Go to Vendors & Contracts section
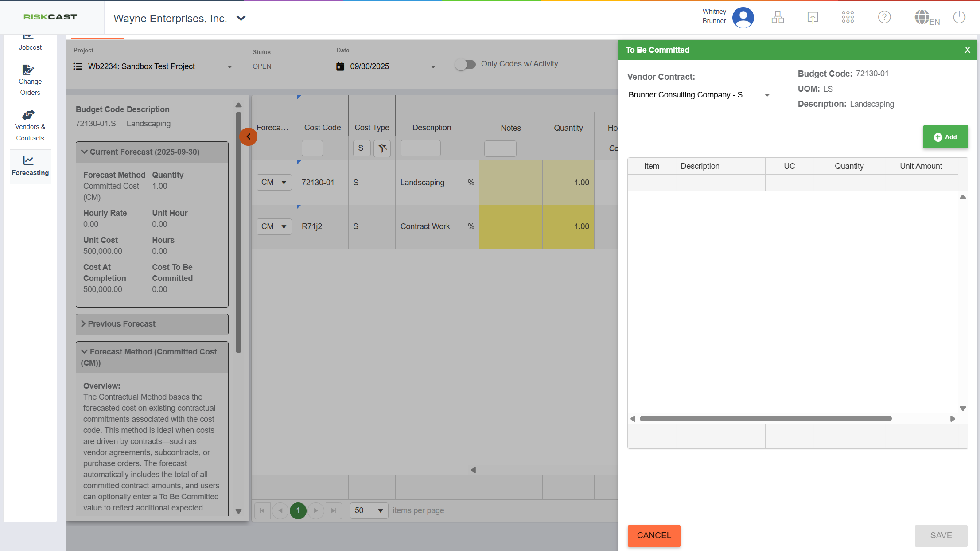The width and height of the screenshot is (980, 553). coord(30,126)
